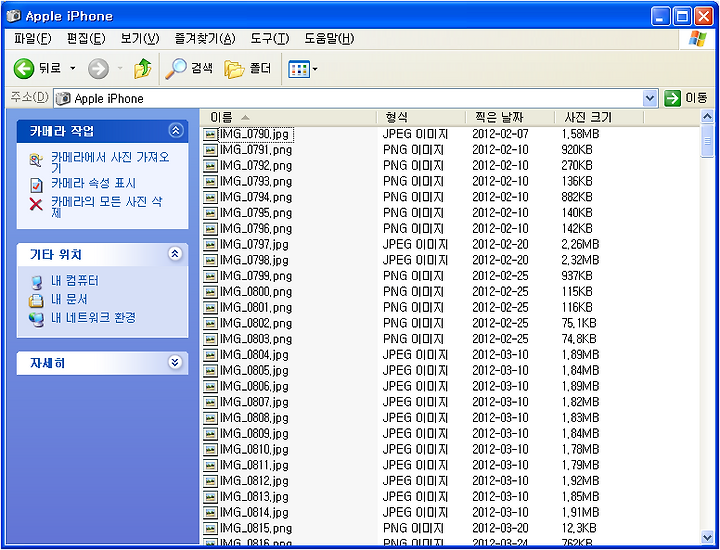Screen dimensions: 720x550
Task: Click the Views icon in toolbar
Action: pyautogui.click(x=299, y=70)
